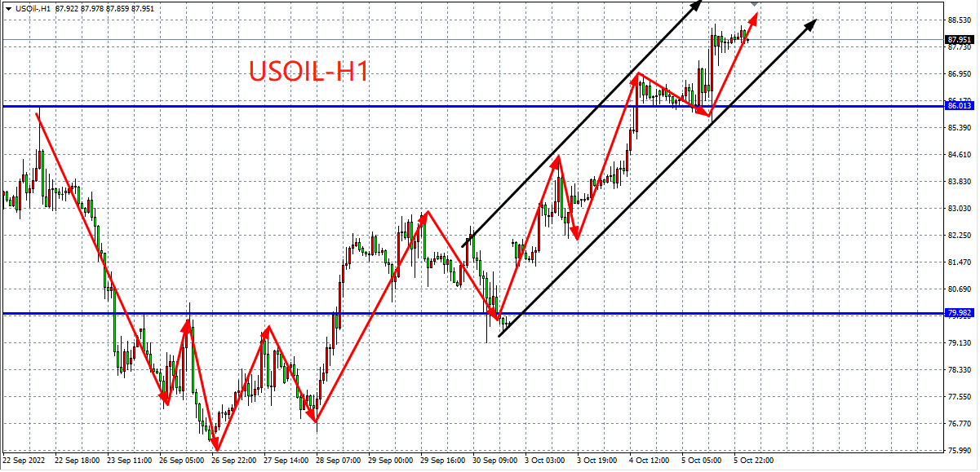This screenshot has height=472, width=980.
Task: Click the 75.990 price scale label
Action: click(x=959, y=451)
